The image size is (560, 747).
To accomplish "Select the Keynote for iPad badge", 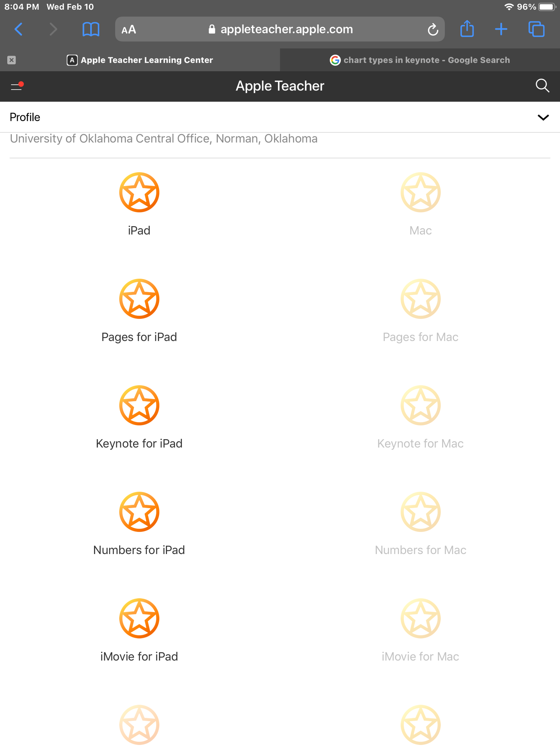I will click(x=139, y=405).
